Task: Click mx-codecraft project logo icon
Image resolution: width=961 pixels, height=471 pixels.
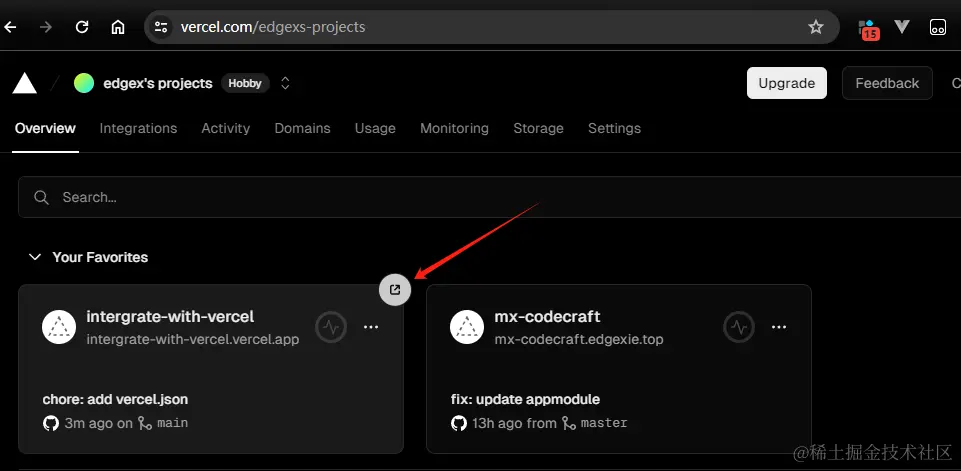Action: tap(467, 327)
